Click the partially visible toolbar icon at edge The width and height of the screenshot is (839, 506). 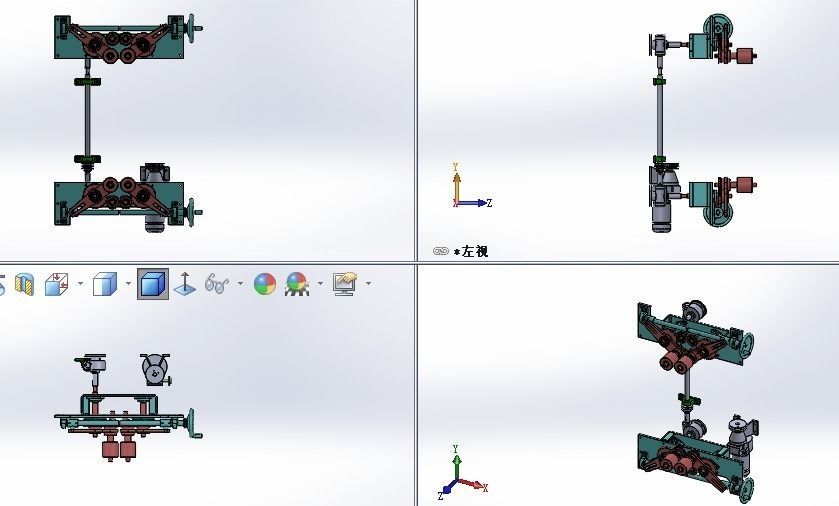(x=2, y=284)
